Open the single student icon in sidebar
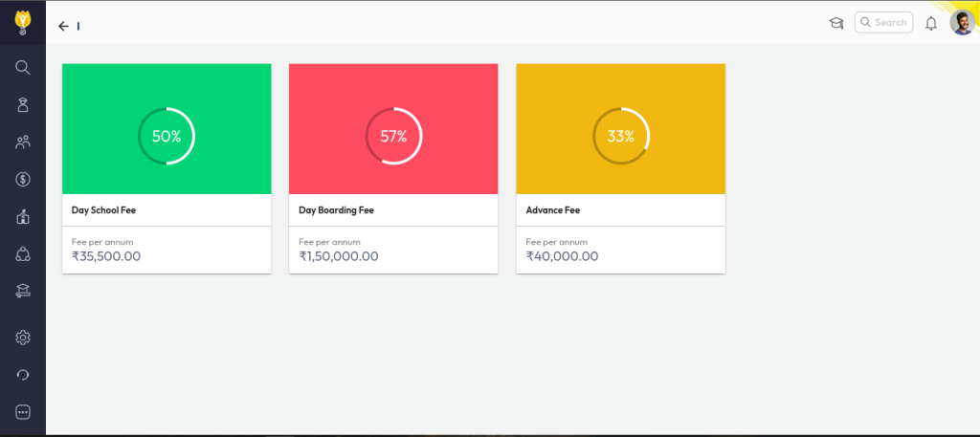This screenshot has height=437, width=980. tap(23, 105)
